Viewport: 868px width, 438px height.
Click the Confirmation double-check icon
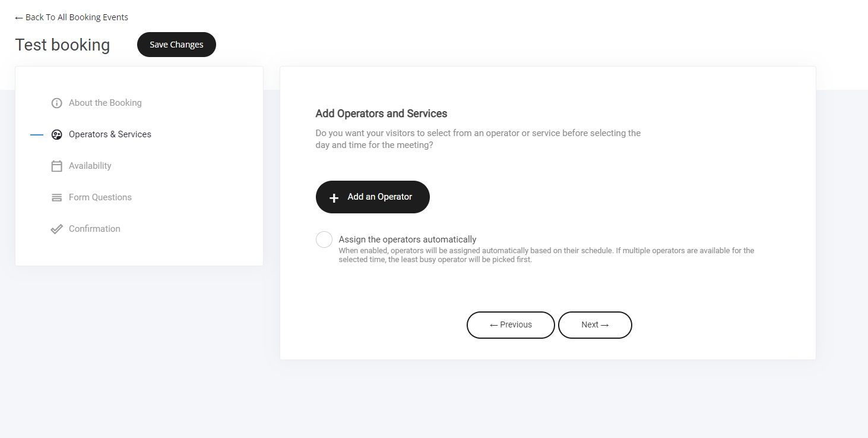click(x=57, y=229)
